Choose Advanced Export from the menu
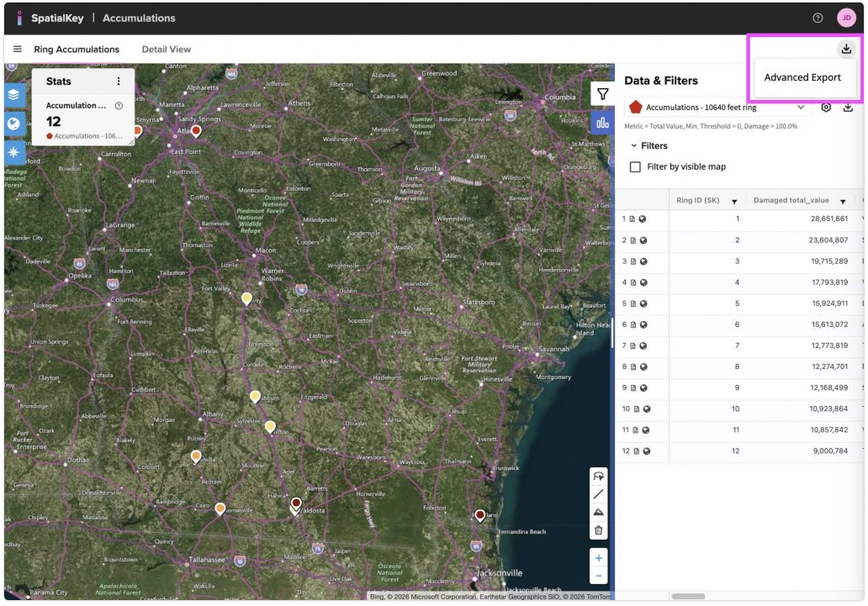The height and width of the screenshot is (606, 868). (802, 77)
